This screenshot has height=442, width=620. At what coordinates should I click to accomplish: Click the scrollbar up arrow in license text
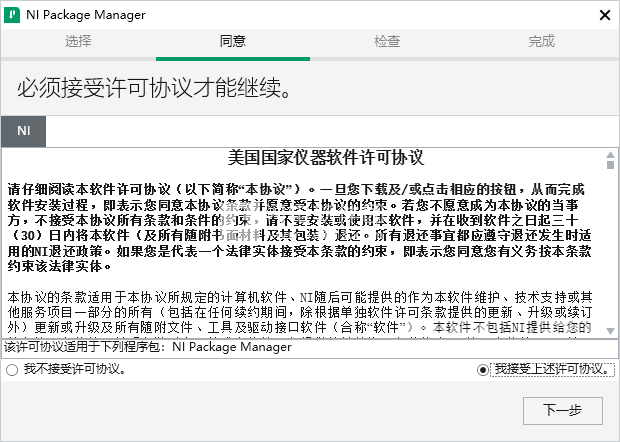[609, 158]
